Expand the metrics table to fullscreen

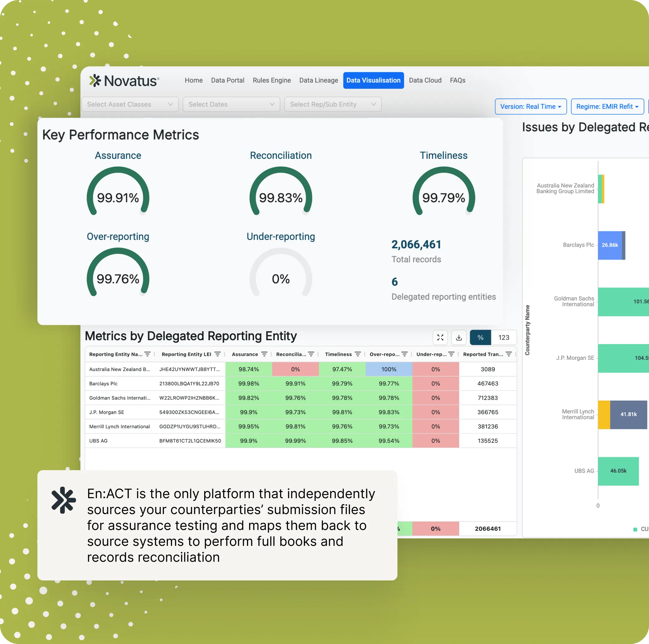pos(440,337)
